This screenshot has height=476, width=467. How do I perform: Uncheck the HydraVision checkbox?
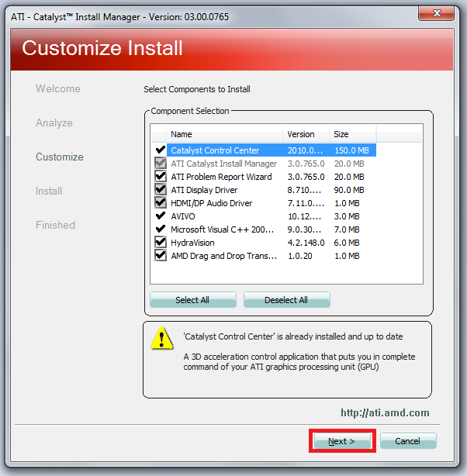161,242
